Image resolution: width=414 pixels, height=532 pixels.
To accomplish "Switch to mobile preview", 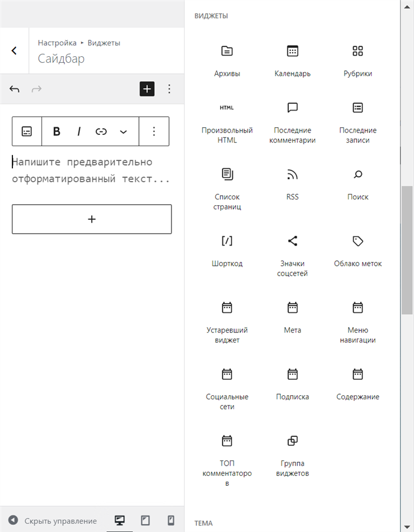I will pos(172,520).
